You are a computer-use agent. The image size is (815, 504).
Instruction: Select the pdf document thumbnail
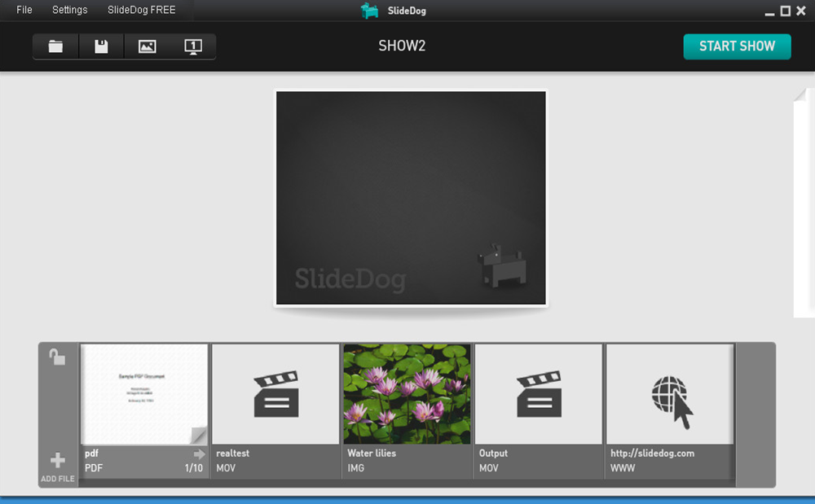(144, 394)
